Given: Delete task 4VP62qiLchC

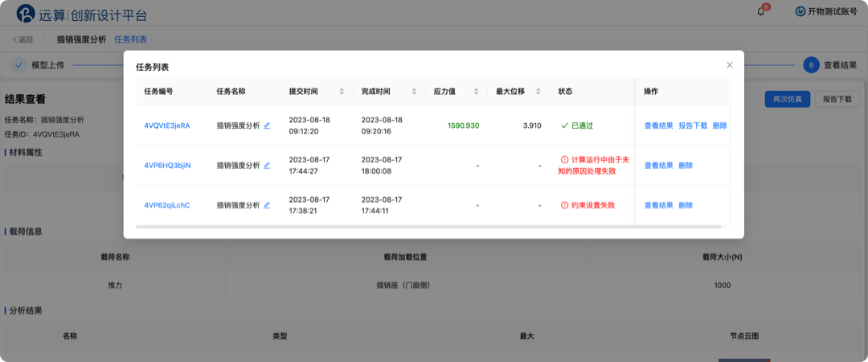Looking at the screenshot, I should pyautogui.click(x=686, y=205).
